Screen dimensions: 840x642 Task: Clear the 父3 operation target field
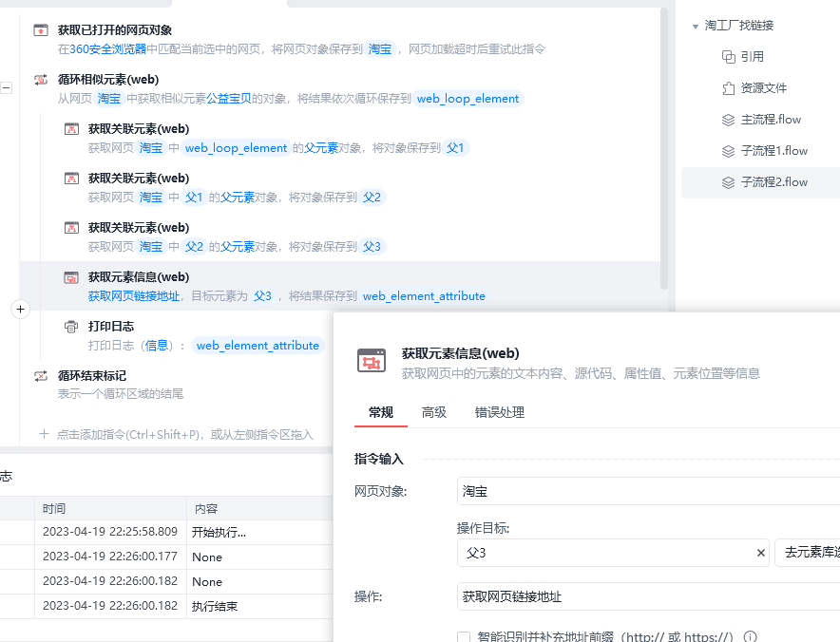[x=760, y=553]
